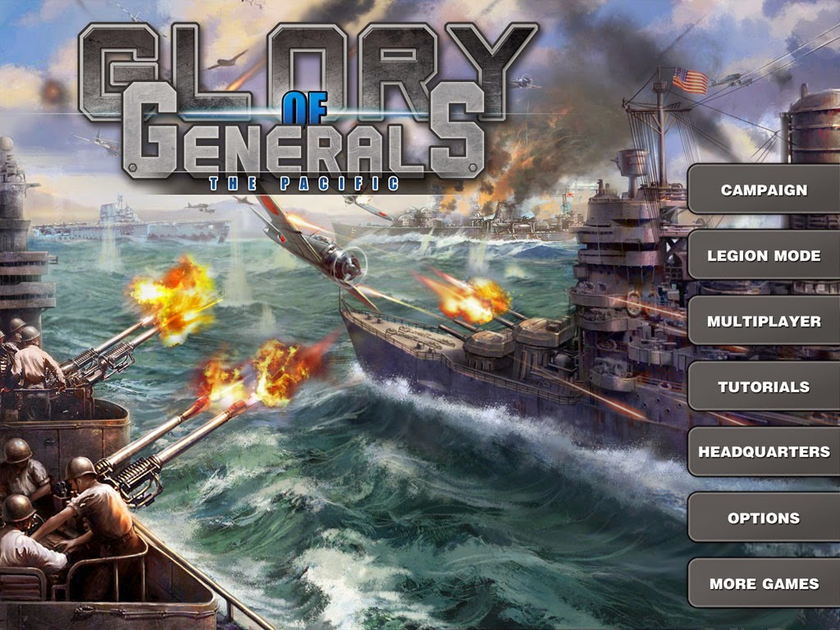Viewport: 840px width, 630px height.
Task: Open the Options menu
Action: tap(764, 518)
